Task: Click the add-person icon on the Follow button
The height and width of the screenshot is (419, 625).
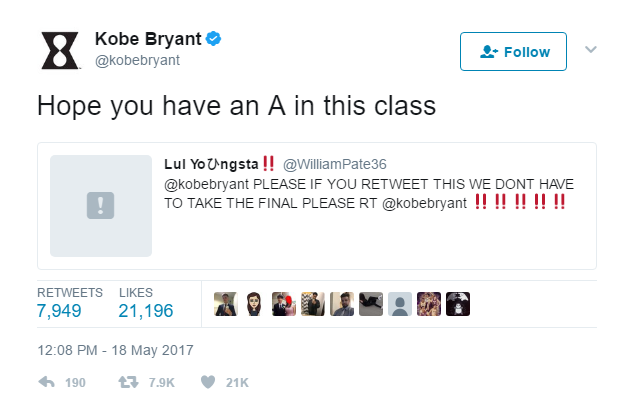Action: (x=489, y=51)
